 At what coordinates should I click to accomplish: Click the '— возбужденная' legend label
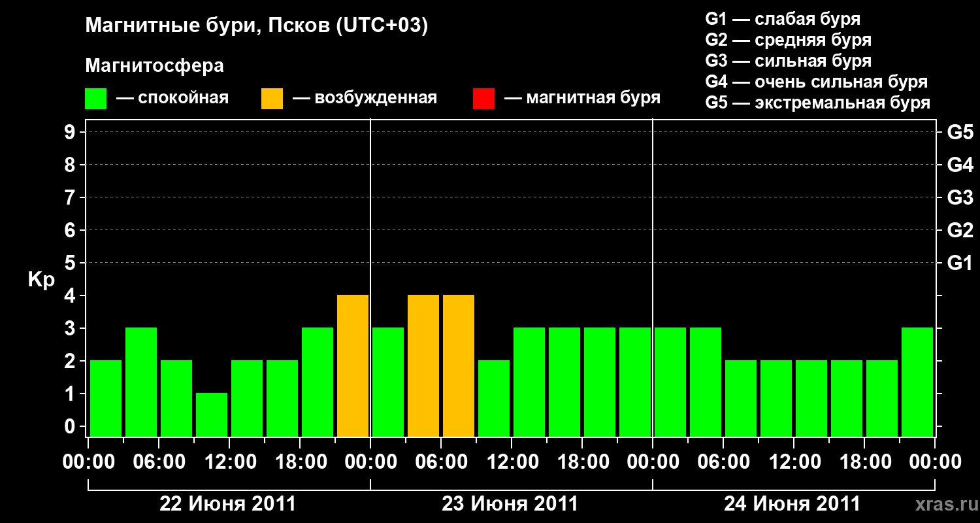pos(365,98)
